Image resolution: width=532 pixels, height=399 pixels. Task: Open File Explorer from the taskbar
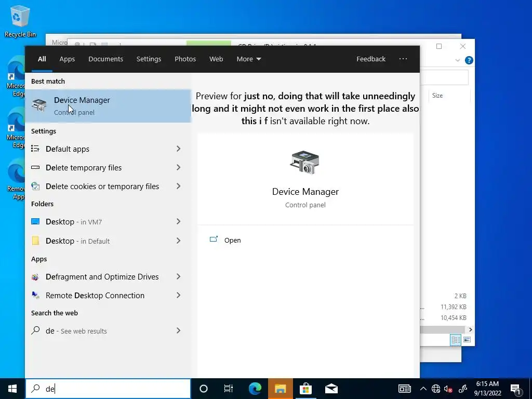[280, 389]
